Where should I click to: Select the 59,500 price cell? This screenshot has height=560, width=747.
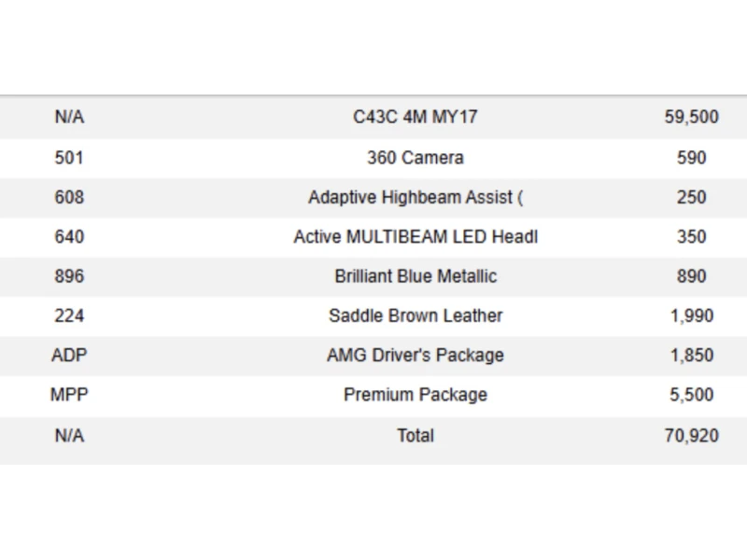point(691,118)
